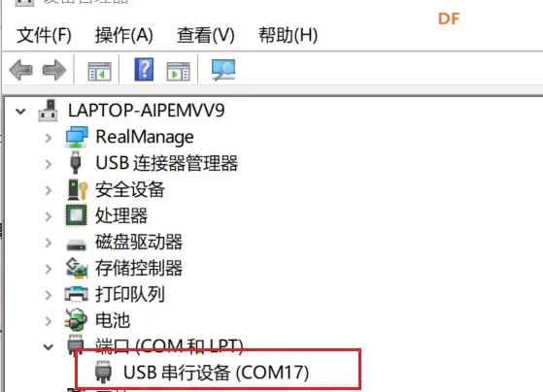Select the 处理器 processor chip icon
Image resolution: width=543 pixels, height=392 pixels.
click(x=76, y=215)
